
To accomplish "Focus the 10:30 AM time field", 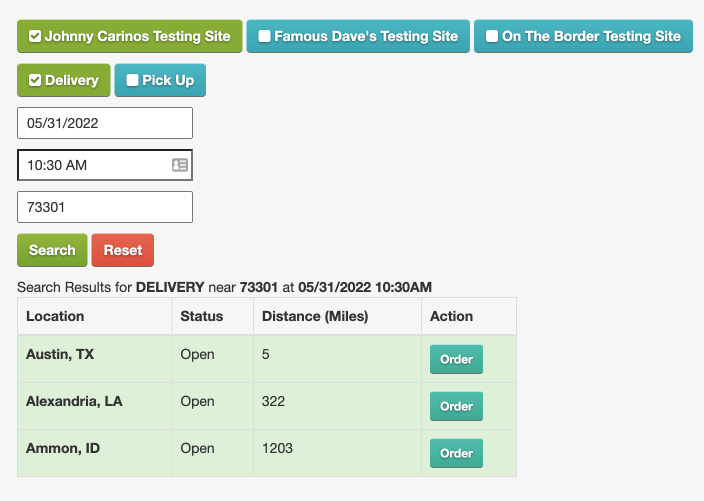I will (x=92, y=165).
